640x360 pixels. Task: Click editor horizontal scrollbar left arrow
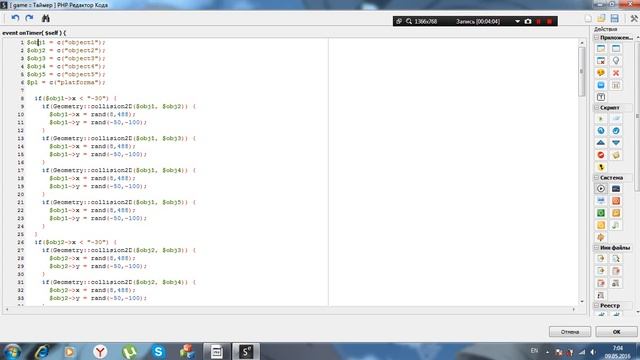coord(7,309)
